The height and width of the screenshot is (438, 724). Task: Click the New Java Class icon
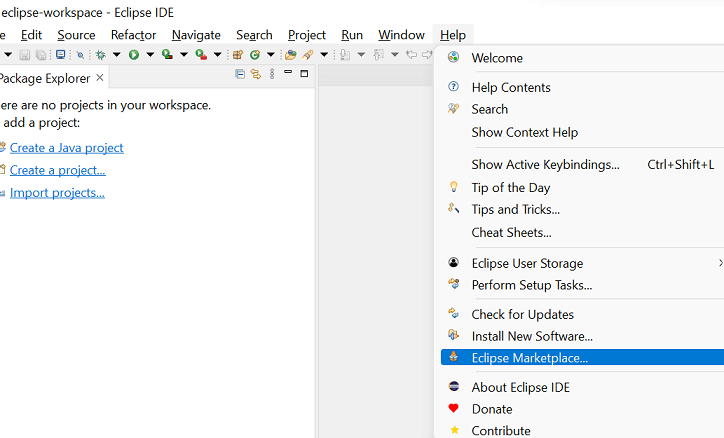click(255, 55)
